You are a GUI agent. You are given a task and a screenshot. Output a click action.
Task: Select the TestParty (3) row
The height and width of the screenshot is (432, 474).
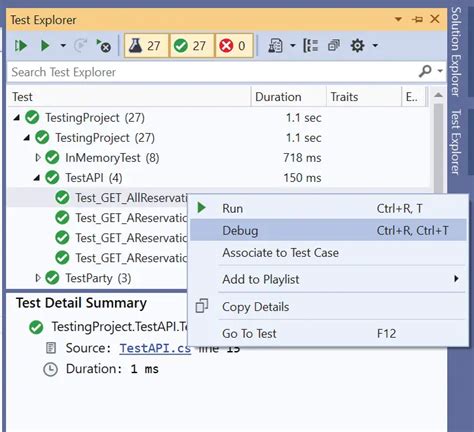[x=98, y=278]
